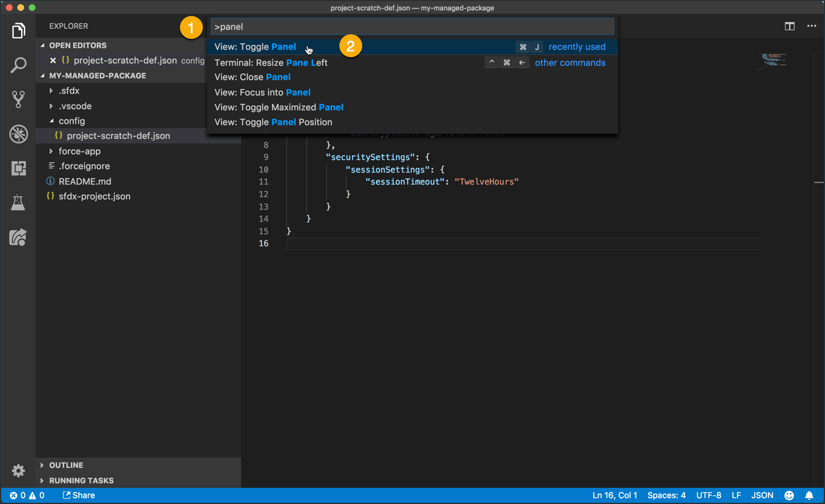The height and width of the screenshot is (504, 825).
Task: Run View: Toggle Panel Position command
Action: coord(412,122)
